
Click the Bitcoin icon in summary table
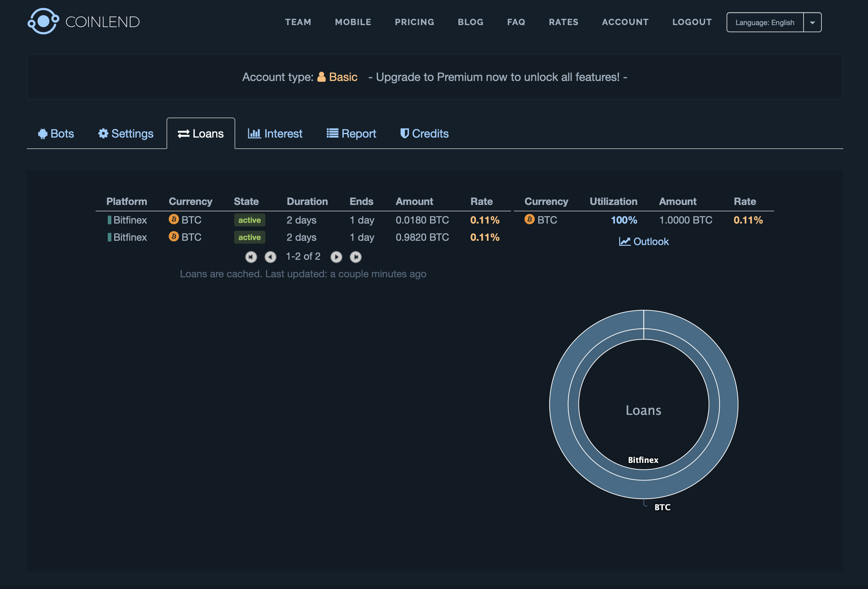pos(529,219)
